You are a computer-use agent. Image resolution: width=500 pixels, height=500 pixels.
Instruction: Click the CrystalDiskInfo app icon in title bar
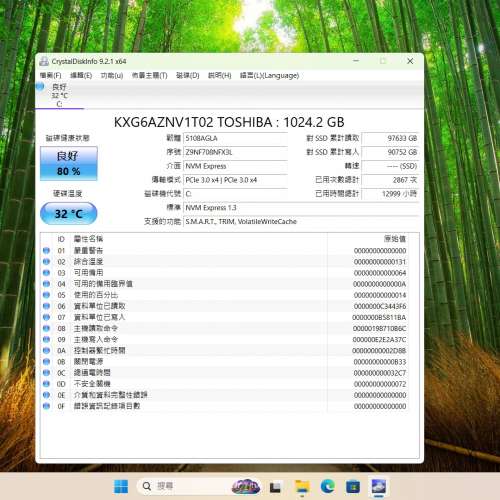tap(44, 61)
